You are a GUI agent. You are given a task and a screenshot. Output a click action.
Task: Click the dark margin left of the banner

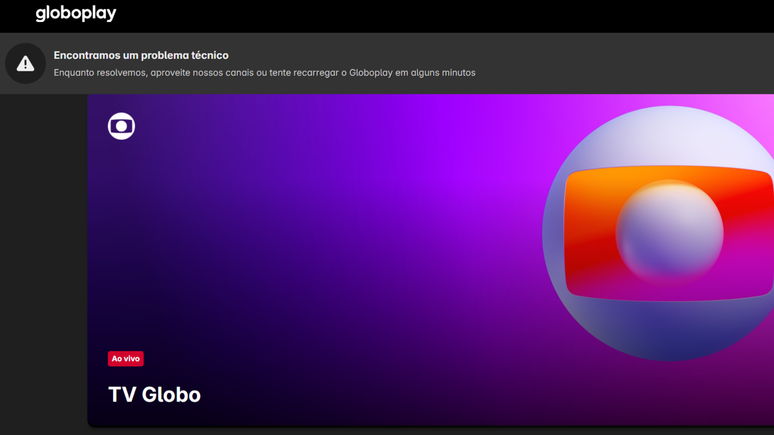click(x=43, y=260)
